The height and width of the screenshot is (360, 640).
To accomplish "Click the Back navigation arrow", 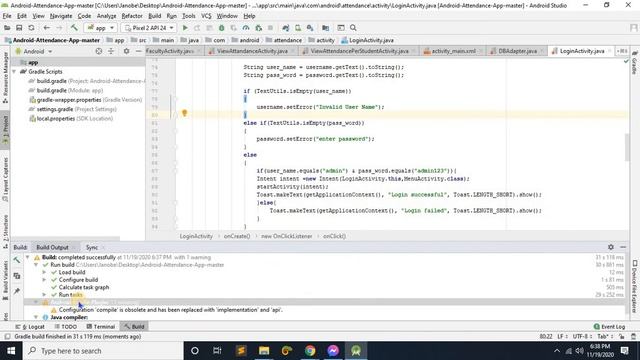I will pyautogui.click(x=47, y=28).
